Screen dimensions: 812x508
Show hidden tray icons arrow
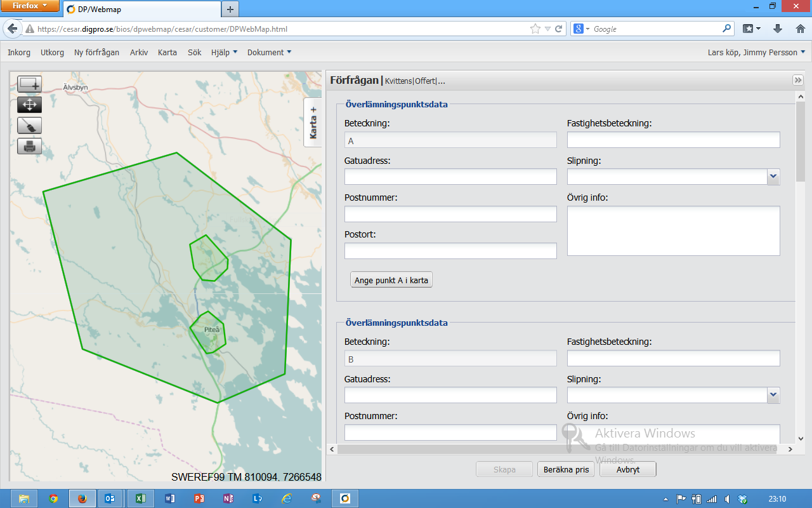coord(665,499)
